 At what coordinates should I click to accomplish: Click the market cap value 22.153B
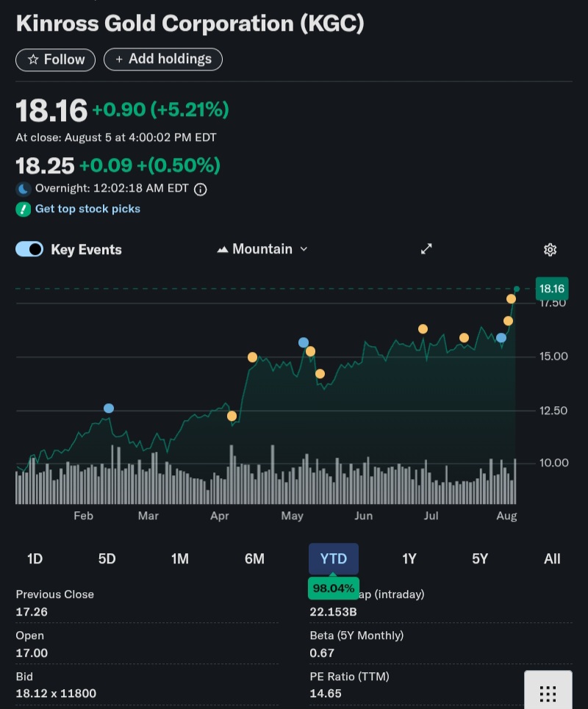coord(334,612)
